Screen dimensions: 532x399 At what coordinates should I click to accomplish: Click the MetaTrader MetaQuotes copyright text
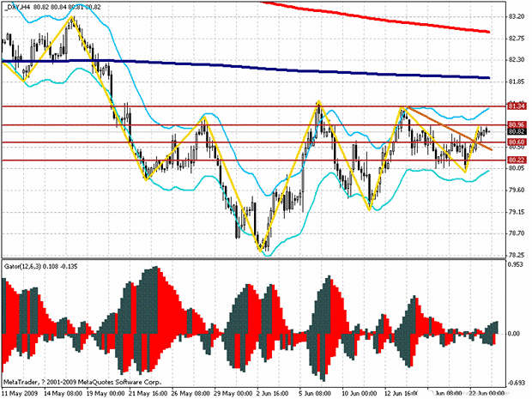(x=82, y=383)
